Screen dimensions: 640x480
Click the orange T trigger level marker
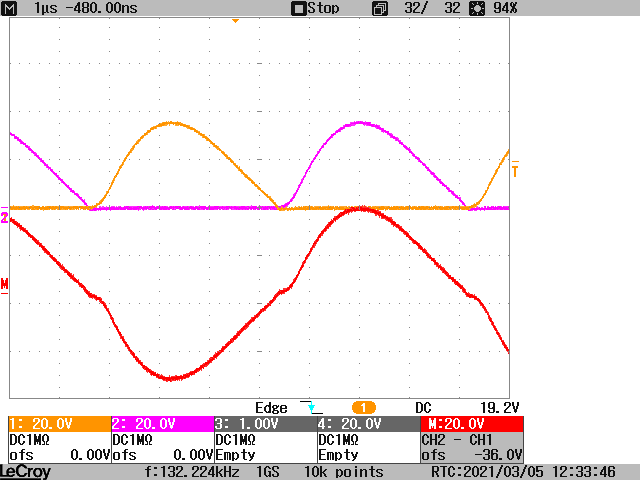[x=515, y=169]
